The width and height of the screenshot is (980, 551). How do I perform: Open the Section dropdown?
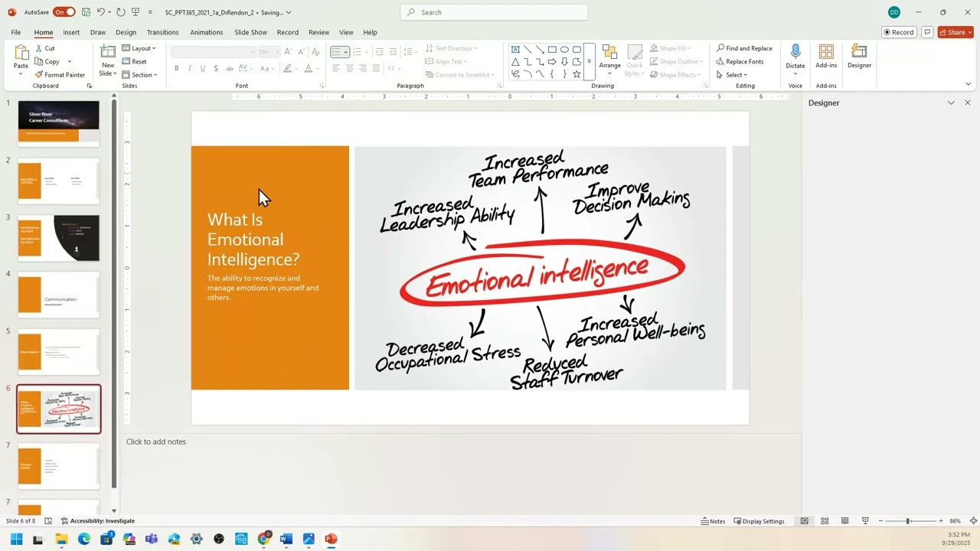(139, 74)
